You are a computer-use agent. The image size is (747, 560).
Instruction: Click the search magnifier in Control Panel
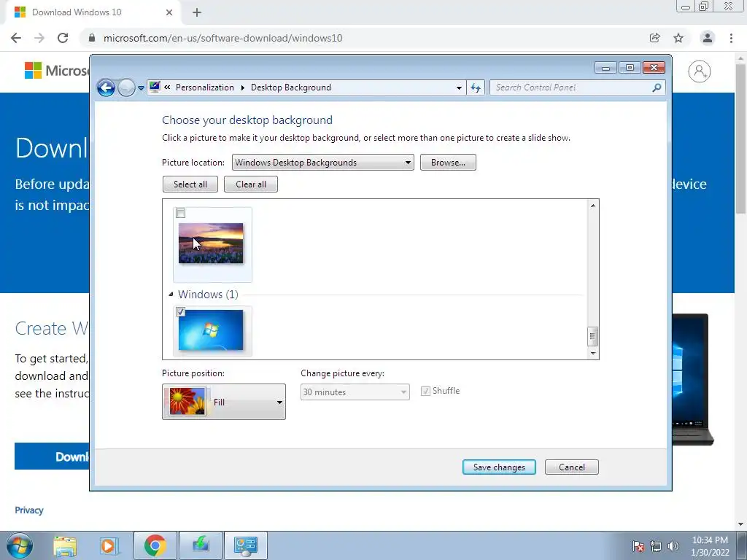pos(657,87)
